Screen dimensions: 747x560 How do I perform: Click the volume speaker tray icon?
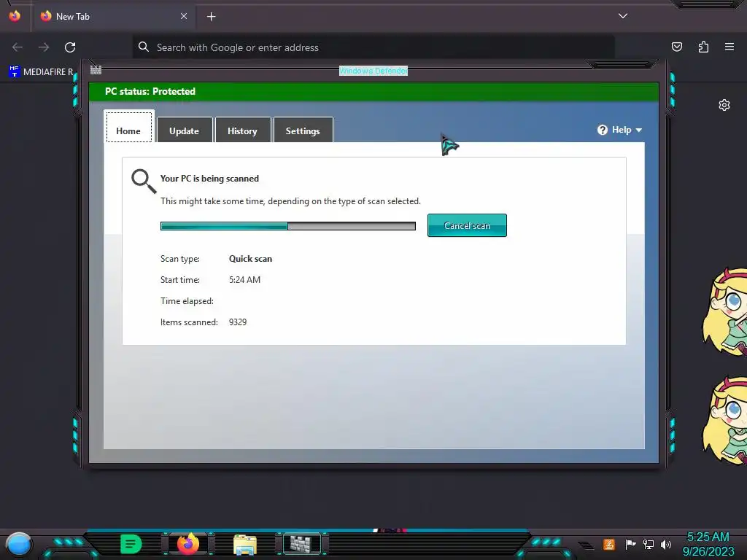point(666,544)
